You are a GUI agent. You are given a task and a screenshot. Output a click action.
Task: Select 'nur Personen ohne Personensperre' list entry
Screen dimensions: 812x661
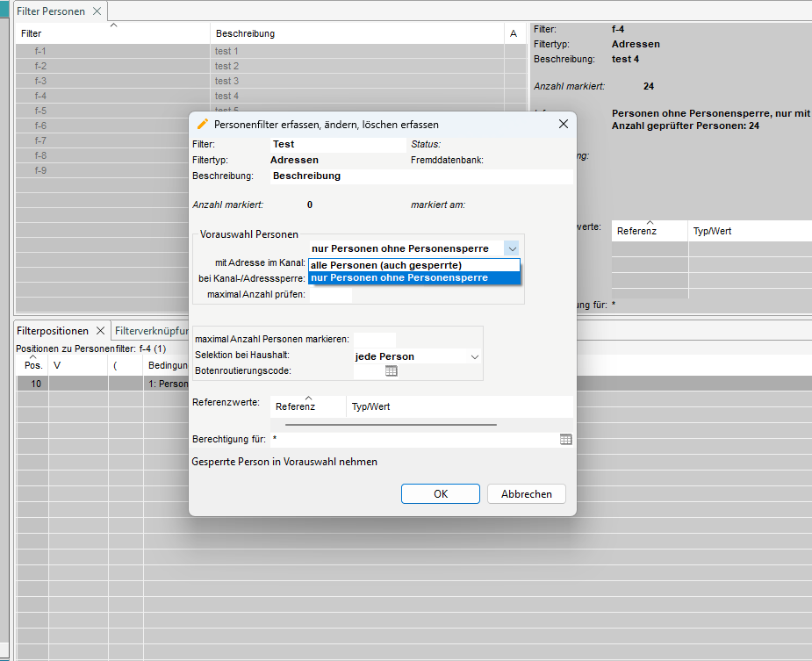pyautogui.click(x=399, y=278)
